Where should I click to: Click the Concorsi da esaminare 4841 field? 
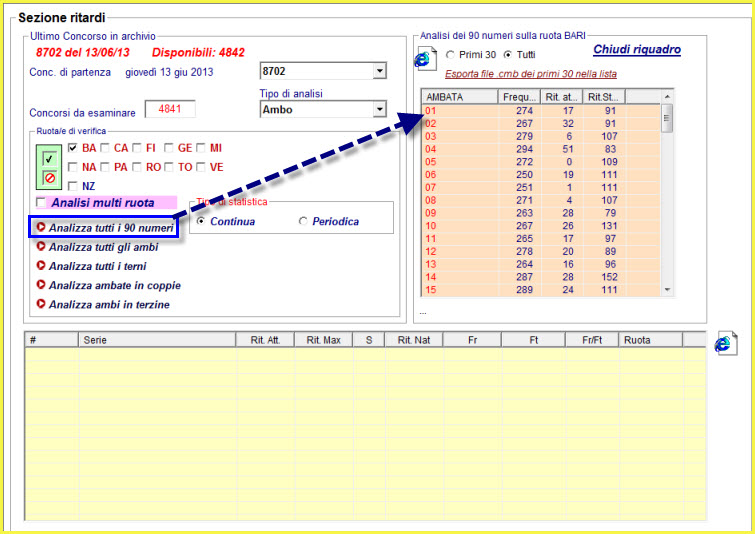coord(170,109)
